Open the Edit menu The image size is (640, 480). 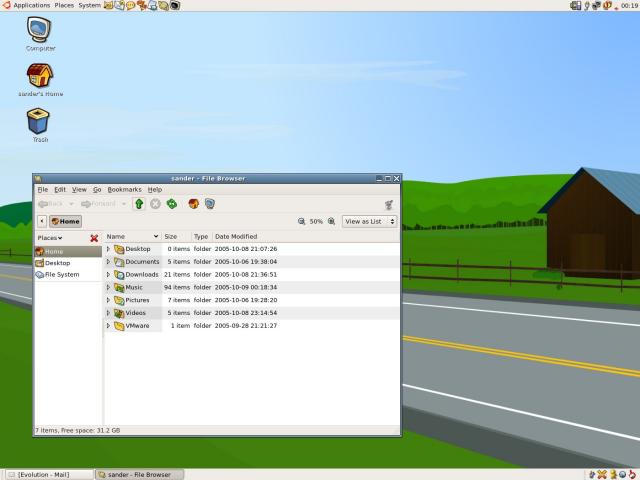pos(60,190)
